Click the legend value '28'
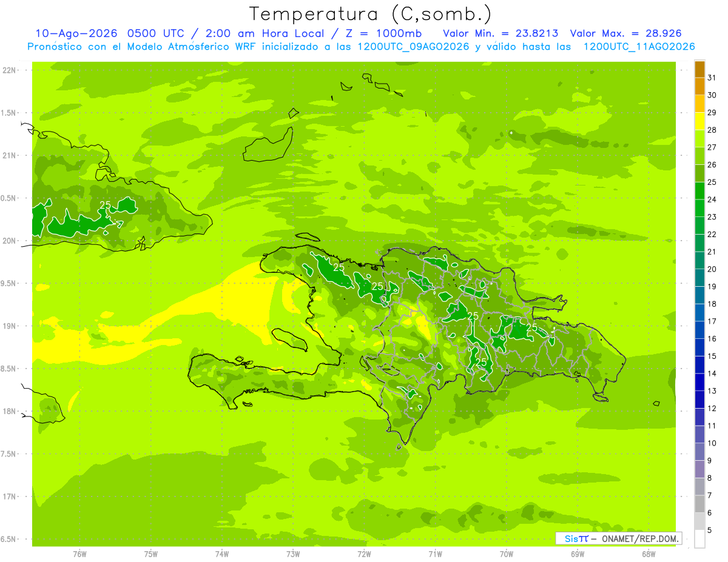 [x=712, y=130]
